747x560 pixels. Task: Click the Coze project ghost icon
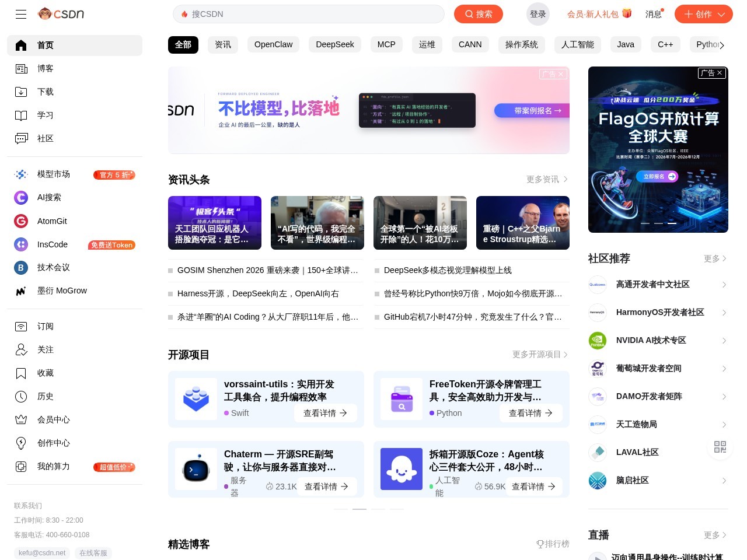coord(402,469)
